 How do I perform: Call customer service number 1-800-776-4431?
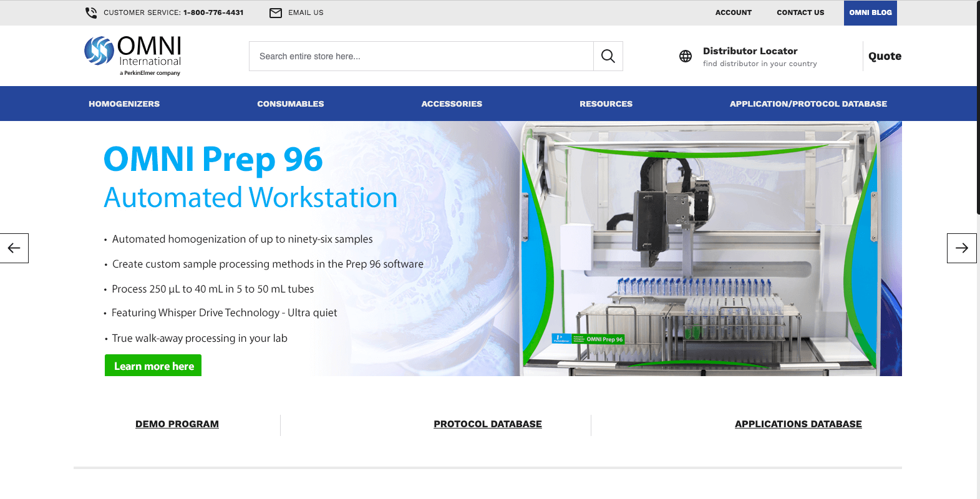(x=213, y=12)
